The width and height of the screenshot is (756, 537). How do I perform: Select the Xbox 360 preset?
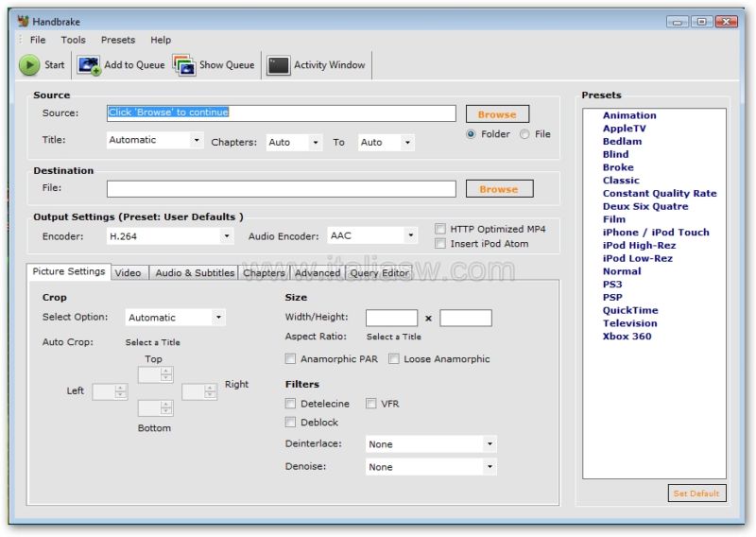coord(627,337)
